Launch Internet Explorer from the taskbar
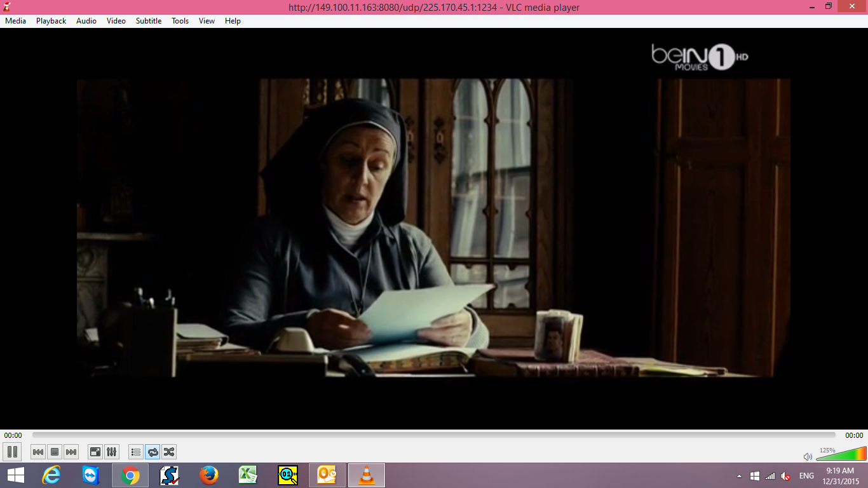This screenshot has height=488, width=868. coord(51,475)
